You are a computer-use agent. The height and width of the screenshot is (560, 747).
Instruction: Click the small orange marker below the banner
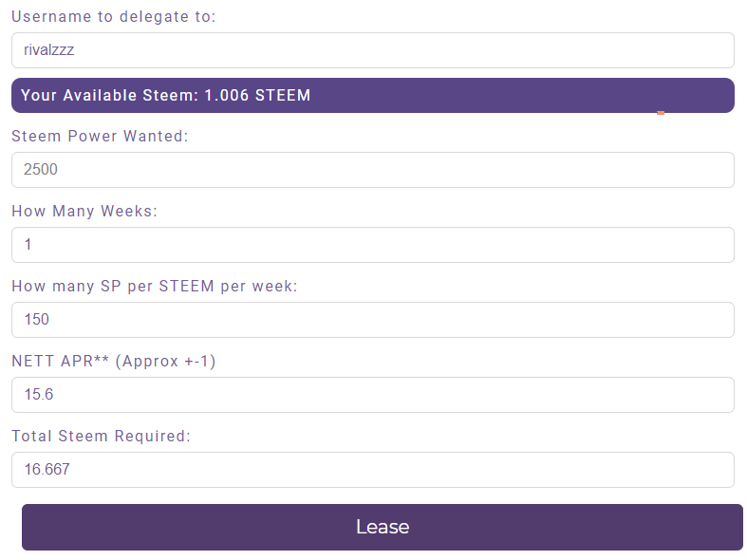coord(661,113)
